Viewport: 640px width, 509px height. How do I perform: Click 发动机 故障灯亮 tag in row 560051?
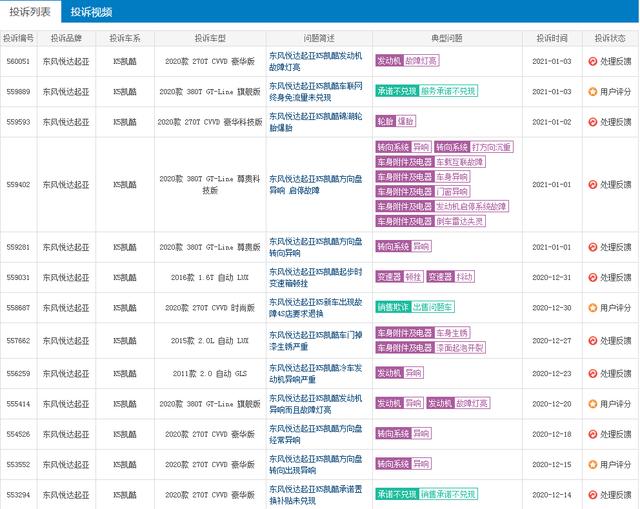point(407,61)
